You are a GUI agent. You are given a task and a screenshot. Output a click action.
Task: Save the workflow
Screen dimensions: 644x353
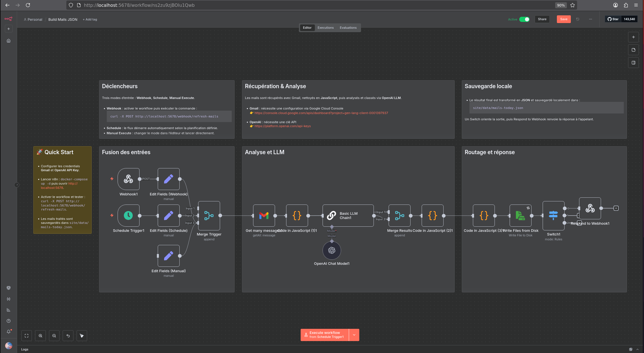[x=563, y=19]
